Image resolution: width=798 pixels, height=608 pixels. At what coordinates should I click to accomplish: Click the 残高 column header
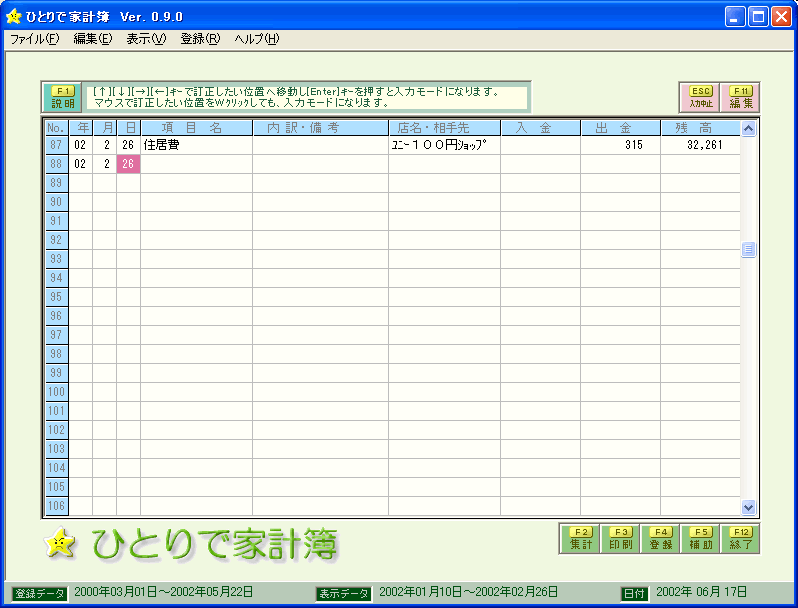pos(700,128)
